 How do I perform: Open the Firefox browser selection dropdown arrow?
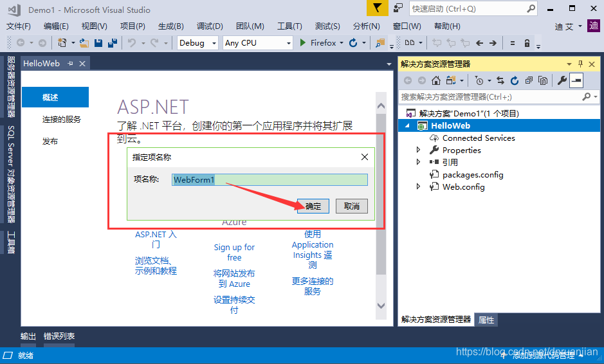342,43
